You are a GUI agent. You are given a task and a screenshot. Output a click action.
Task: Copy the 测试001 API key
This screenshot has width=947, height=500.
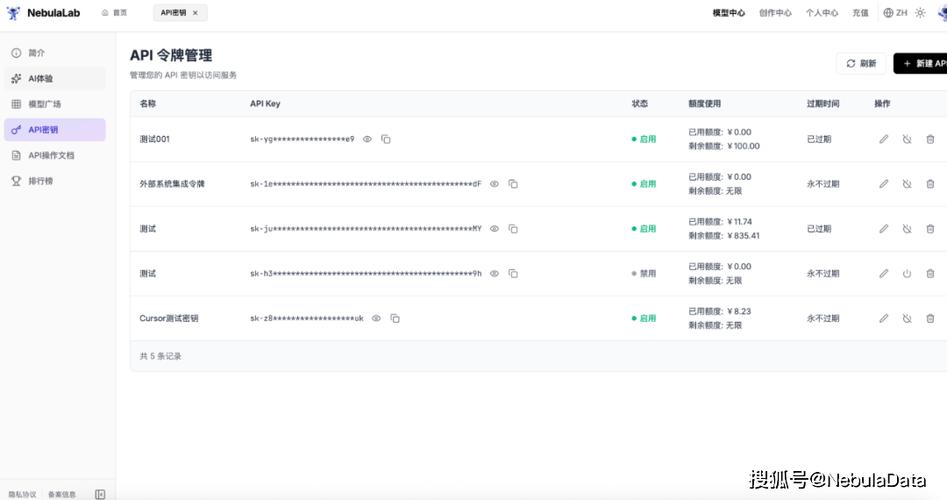386,139
